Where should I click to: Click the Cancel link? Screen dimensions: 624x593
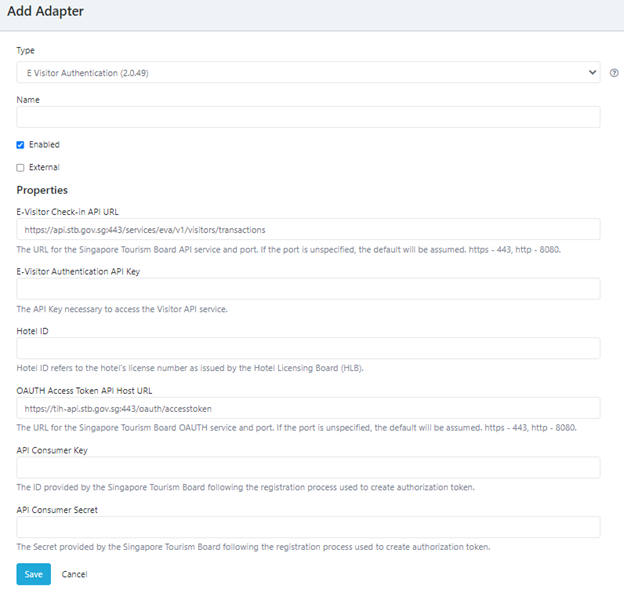74,575
